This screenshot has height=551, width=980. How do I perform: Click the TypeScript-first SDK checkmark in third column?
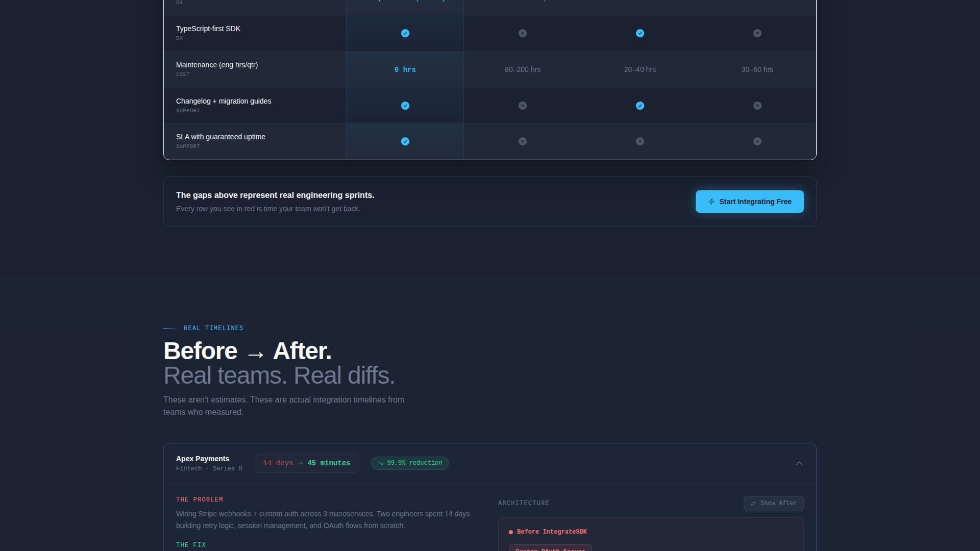pos(640,33)
